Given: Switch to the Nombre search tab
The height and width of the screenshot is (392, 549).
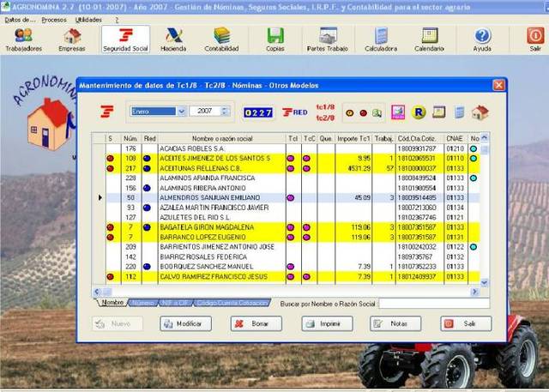Looking at the screenshot, I should pos(112,303).
